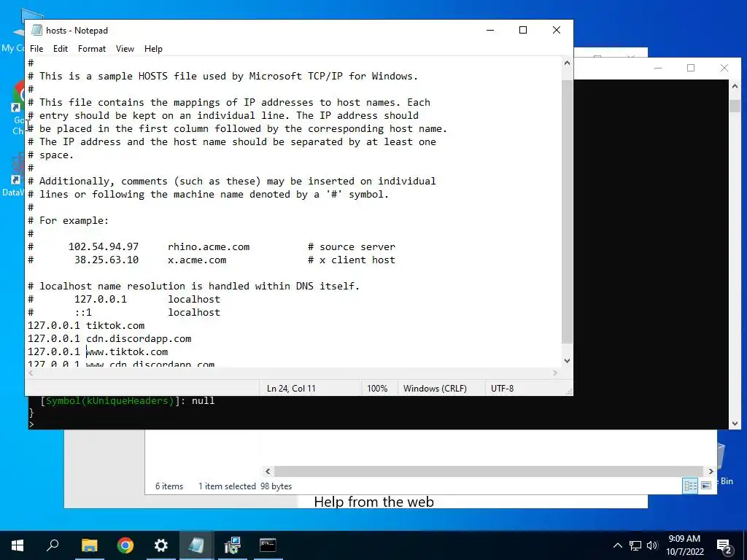Open the File menu in Notepad
This screenshot has height=560, width=747.
36,49
